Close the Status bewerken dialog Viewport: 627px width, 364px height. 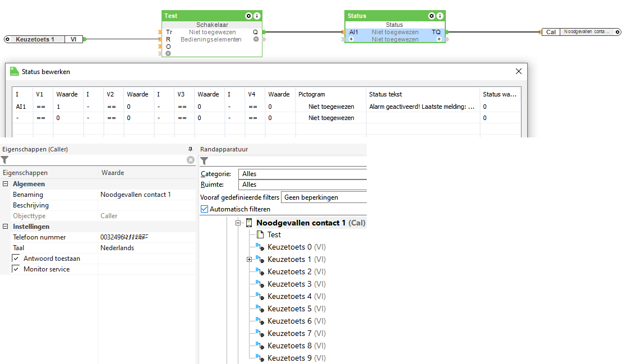coord(519,71)
